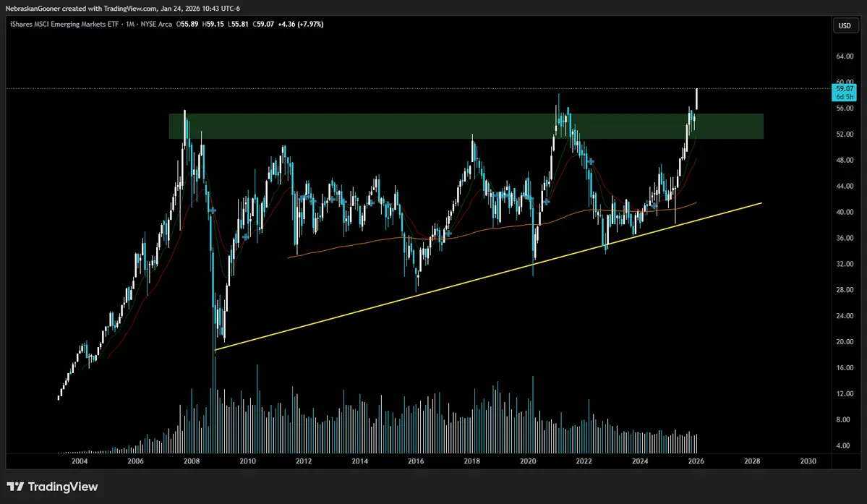
Task: Click the 2024 time axis label
Action: tap(640, 461)
